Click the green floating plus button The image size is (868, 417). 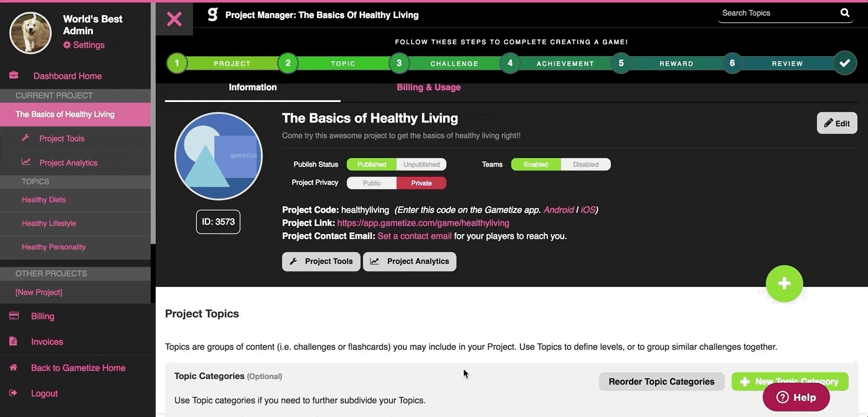point(784,284)
